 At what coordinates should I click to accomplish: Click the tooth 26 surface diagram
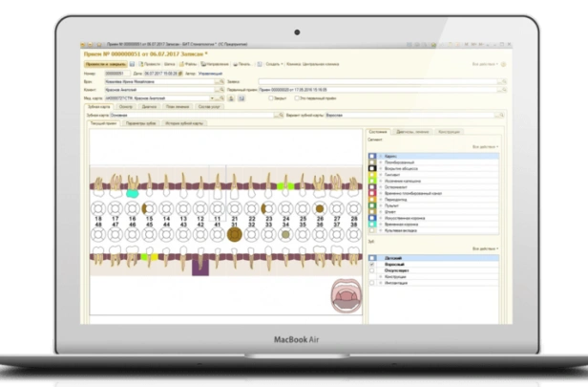319,206
